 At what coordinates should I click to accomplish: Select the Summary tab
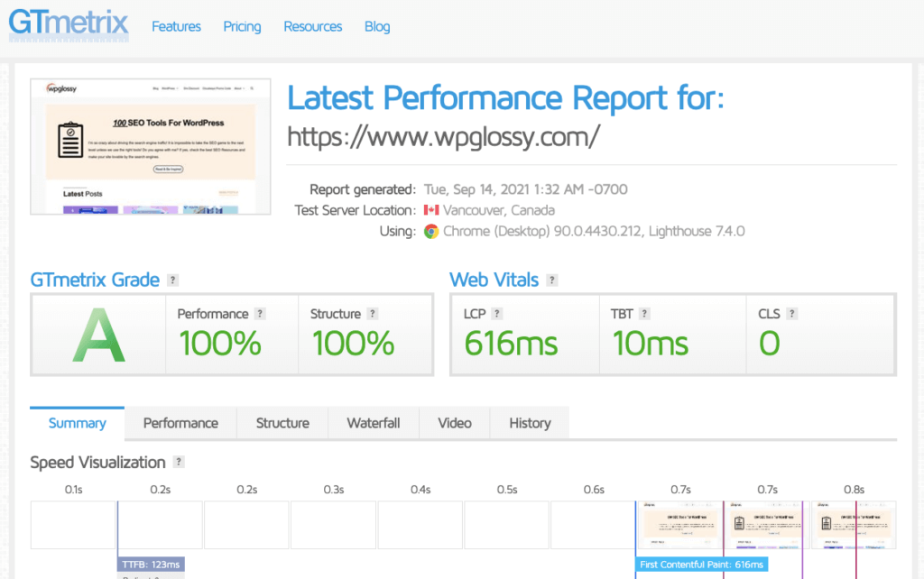pyautogui.click(x=78, y=423)
